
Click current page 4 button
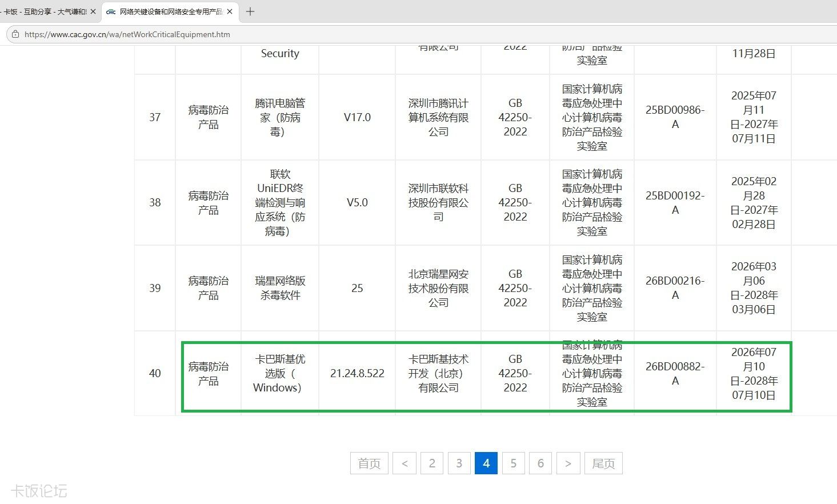point(486,463)
